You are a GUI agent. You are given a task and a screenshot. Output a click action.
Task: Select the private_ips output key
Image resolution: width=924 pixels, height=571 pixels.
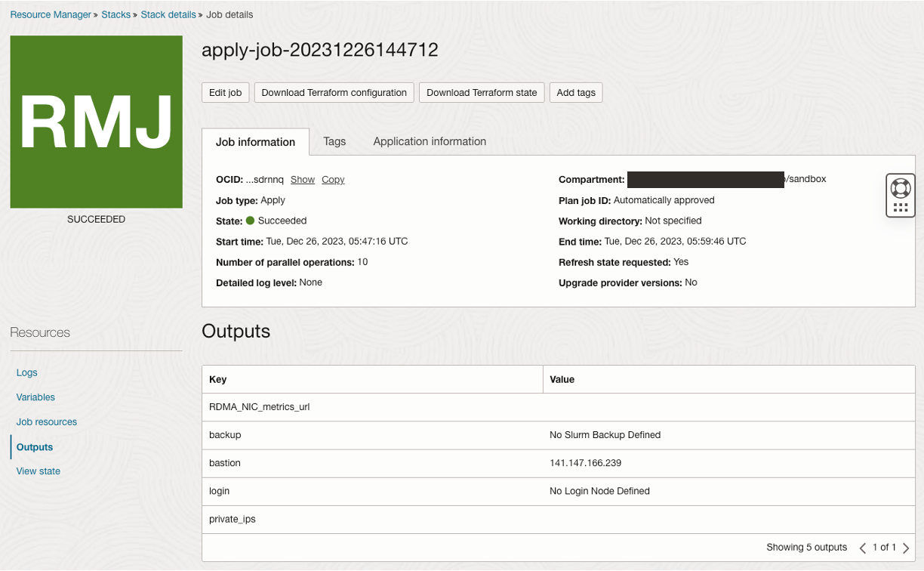(233, 520)
